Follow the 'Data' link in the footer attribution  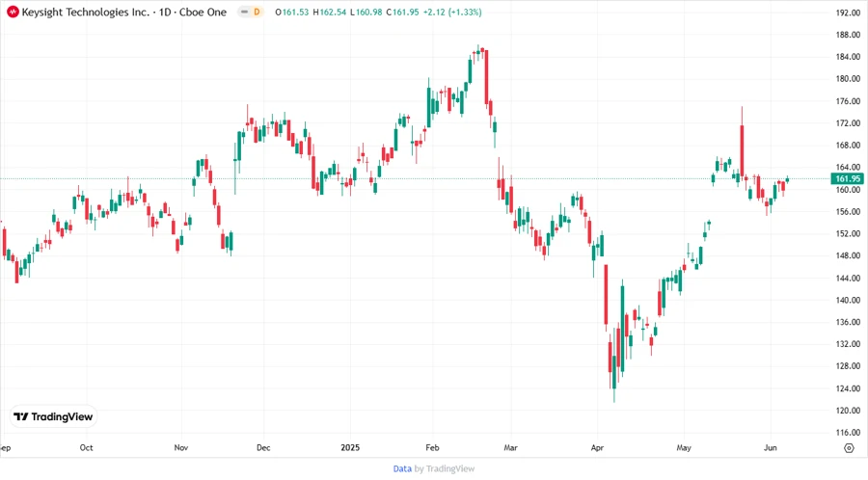point(402,468)
